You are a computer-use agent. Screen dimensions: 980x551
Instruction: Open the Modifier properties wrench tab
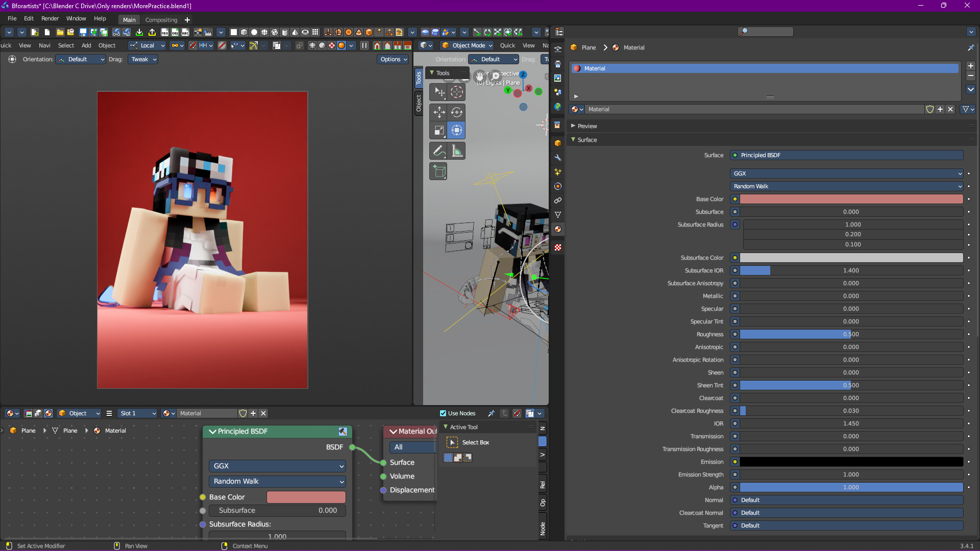[558, 158]
